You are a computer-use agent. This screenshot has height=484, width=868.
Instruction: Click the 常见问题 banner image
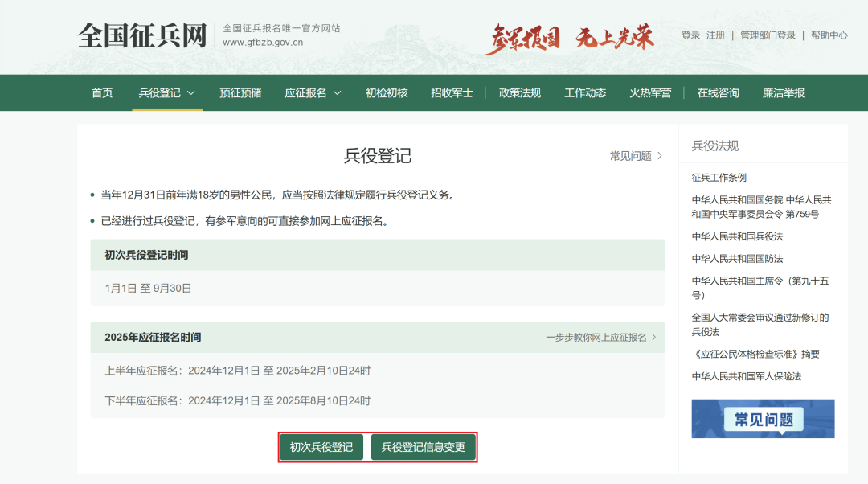(763, 419)
